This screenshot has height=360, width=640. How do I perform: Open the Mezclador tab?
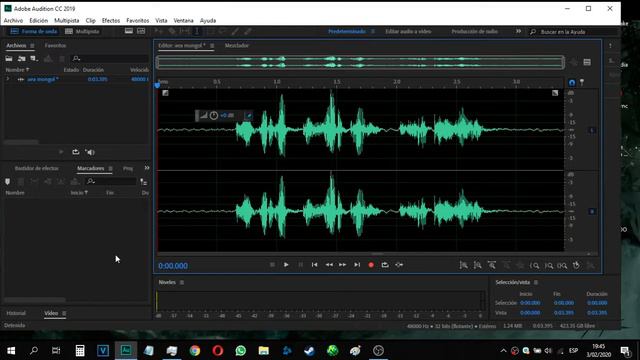pos(237,46)
